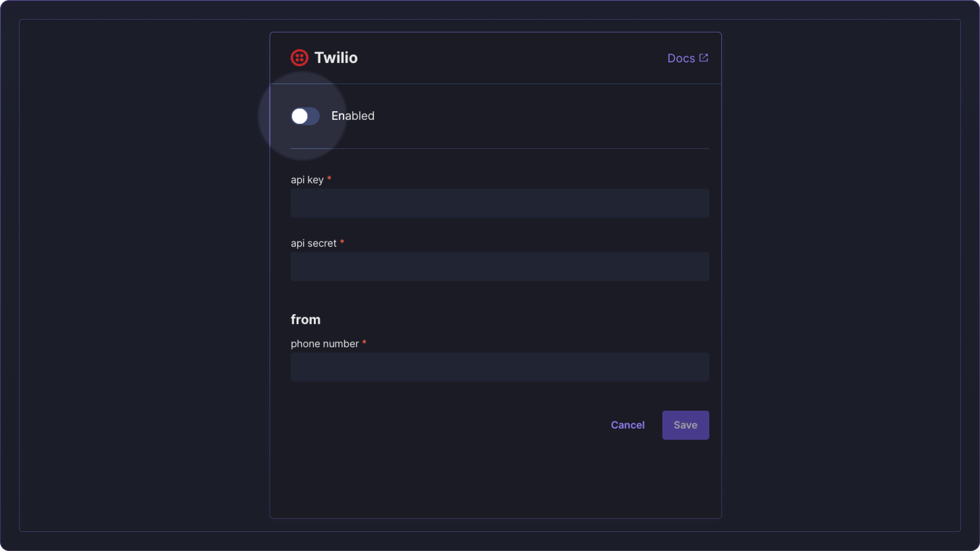Click the red Twilio logo icon
Image resolution: width=980 pixels, height=551 pixels.
tap(299, 58)
